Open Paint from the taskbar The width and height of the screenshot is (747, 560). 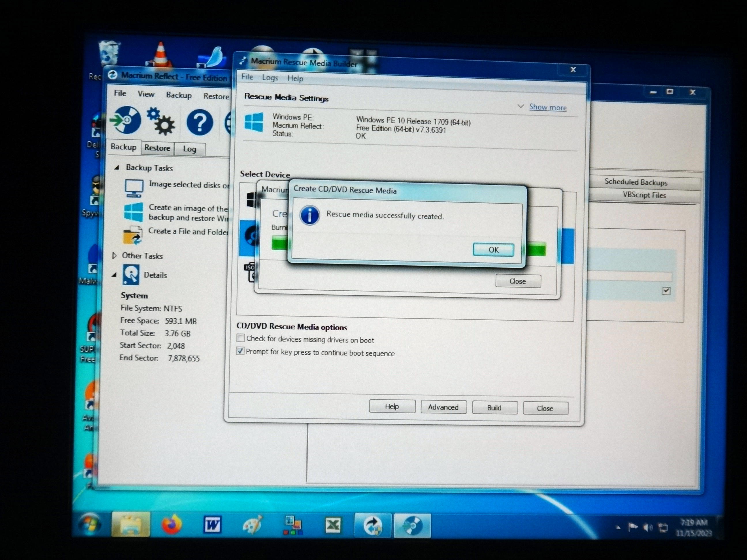252,525
